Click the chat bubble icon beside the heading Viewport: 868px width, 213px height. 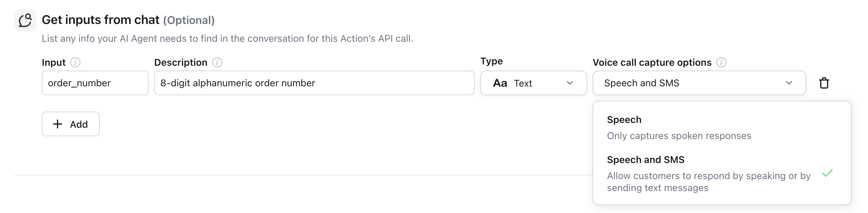25,20
